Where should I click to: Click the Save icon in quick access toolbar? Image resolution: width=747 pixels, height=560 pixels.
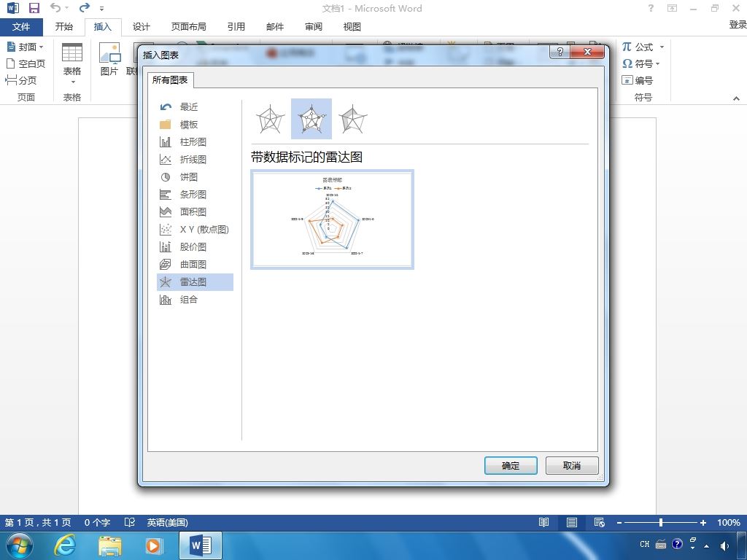(34, 8)
